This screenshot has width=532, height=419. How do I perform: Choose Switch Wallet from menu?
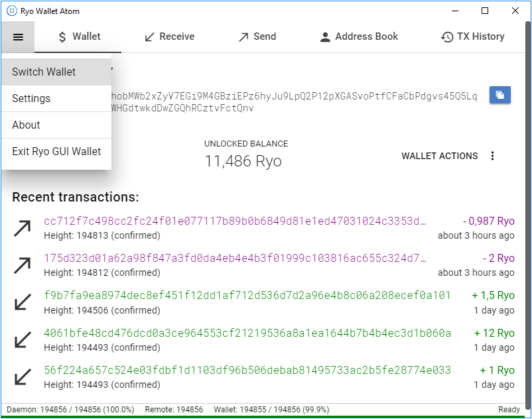(x=56, y=72)
